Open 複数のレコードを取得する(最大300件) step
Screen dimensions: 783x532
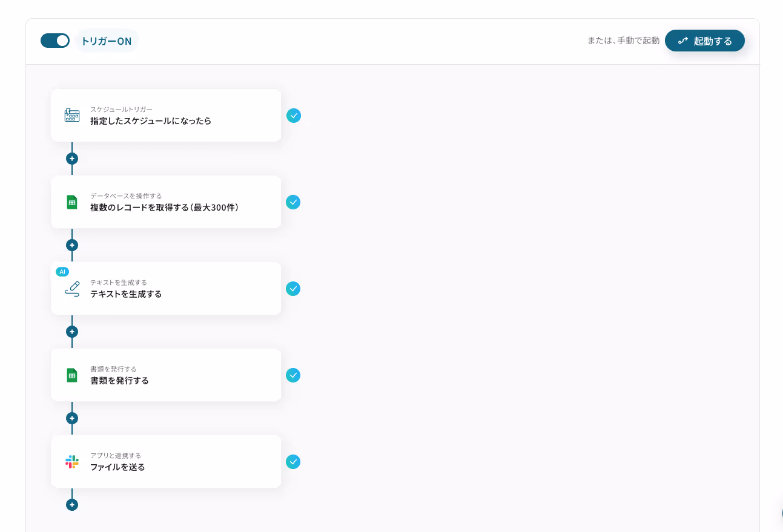[166, 202]
